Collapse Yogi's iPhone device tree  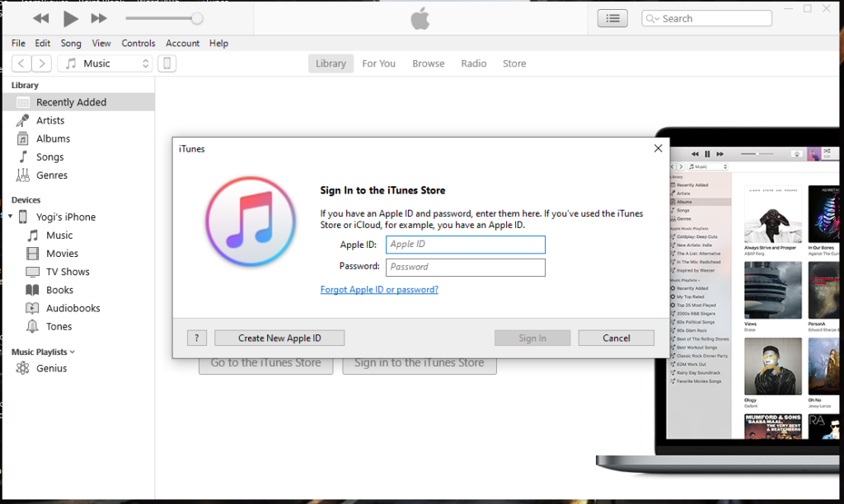[10, 217]
